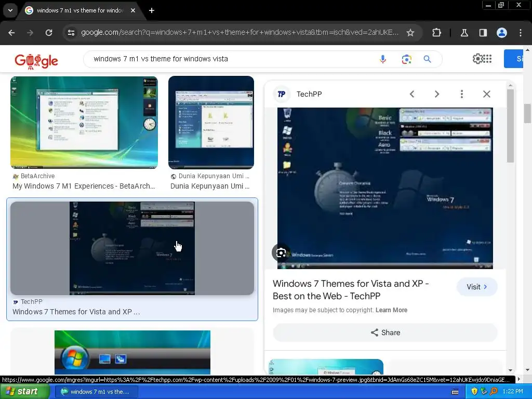Image resolution: width=532 pixels, height=399 pixels.
Task: Click the TechPP name in preview header
Action: click(x=309, y=94)
